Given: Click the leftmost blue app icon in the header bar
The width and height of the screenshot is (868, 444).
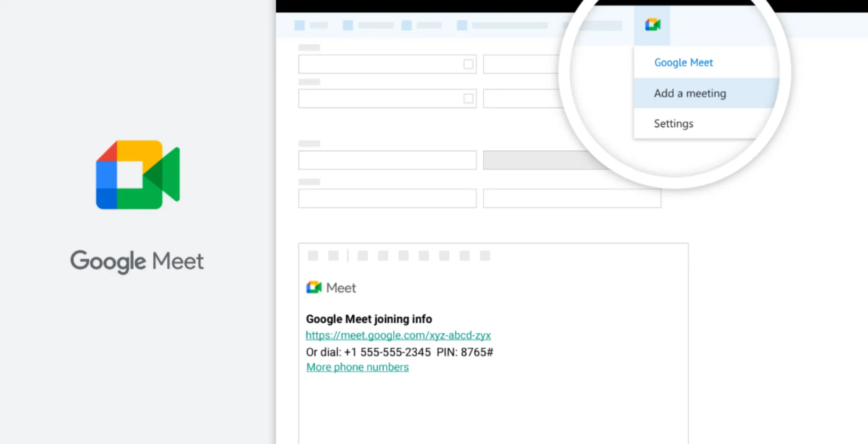Looking at the screenshot, I should (299, 26).
